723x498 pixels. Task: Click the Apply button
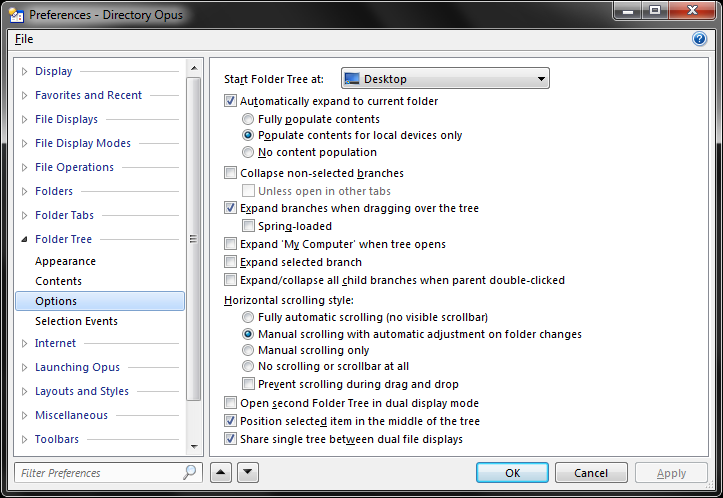pos(671,473)
